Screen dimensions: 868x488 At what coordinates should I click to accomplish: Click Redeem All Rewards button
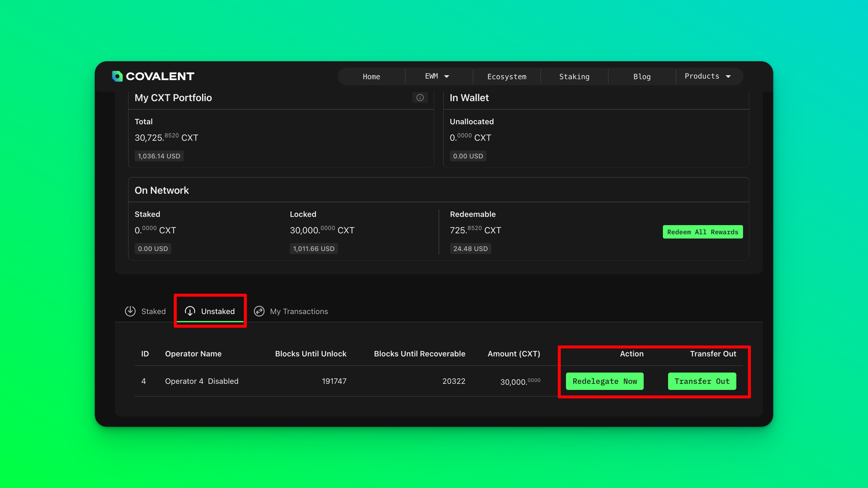point(703,232)
